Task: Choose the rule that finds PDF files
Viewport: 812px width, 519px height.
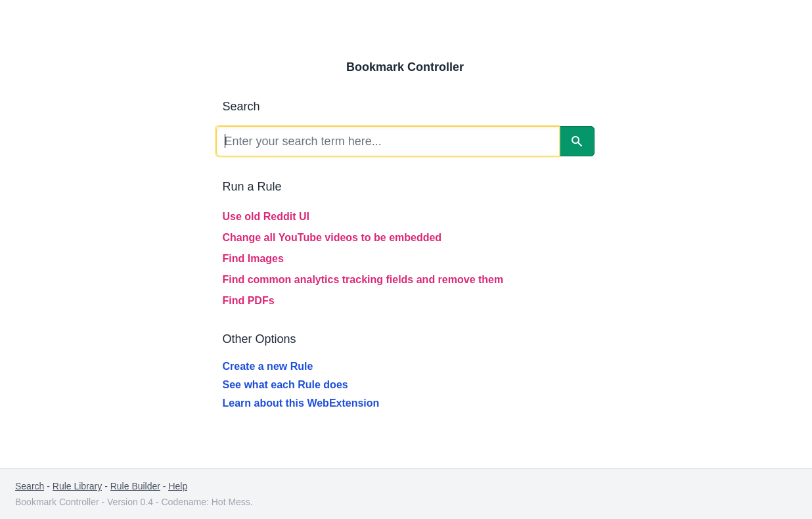Action: (248, 300)
